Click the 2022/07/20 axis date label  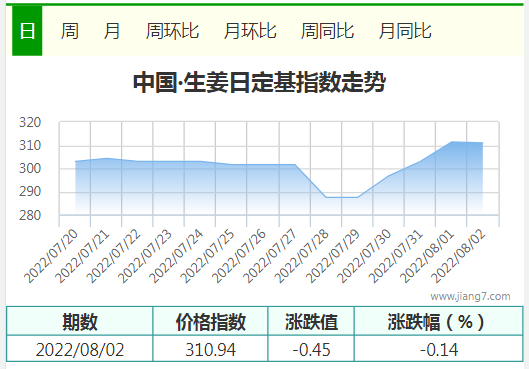pos(51,256)
